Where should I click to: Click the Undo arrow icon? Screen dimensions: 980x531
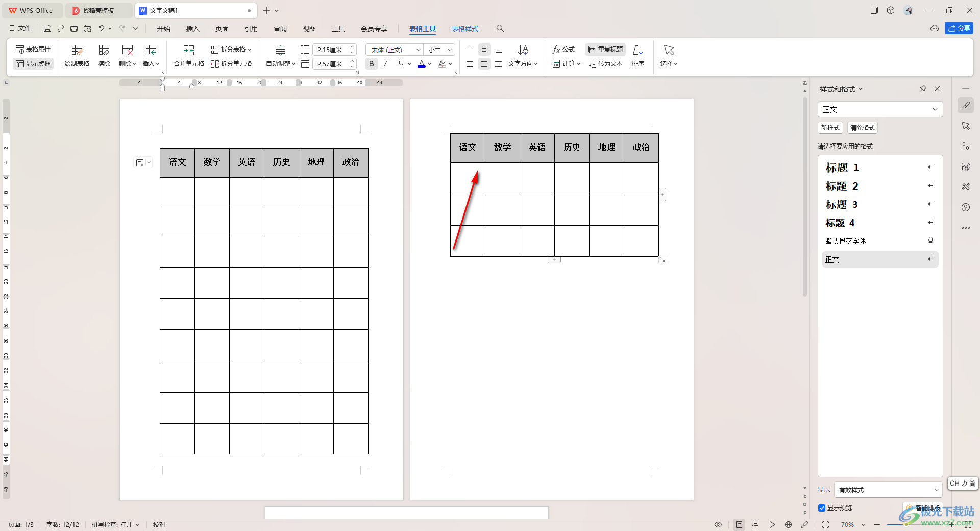pos(101,28)
